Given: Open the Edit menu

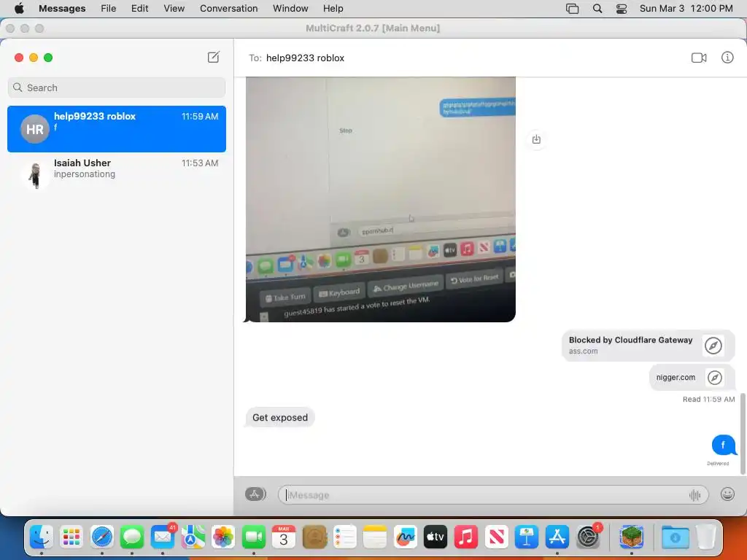Looking at the screenshot, I should click(139, 8).
